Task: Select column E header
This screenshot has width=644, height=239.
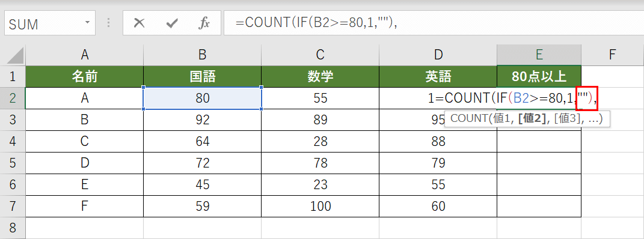Action: coord(539,55)
